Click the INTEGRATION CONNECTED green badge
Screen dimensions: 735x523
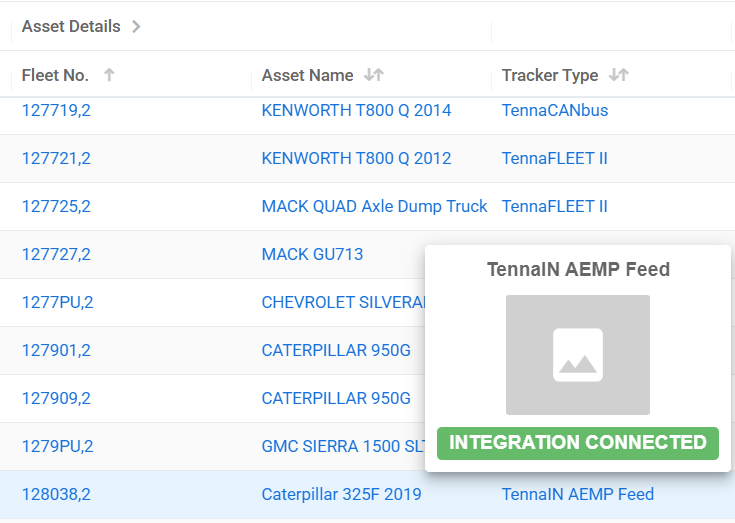(578, 443)
